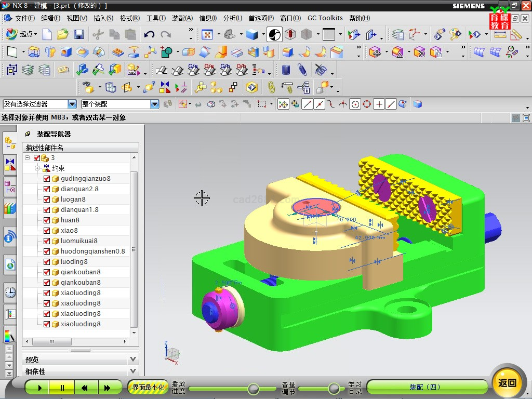Open the 装配 (Assemblies) menu
This screenshot has height=399, width=532.
point(182,18)
